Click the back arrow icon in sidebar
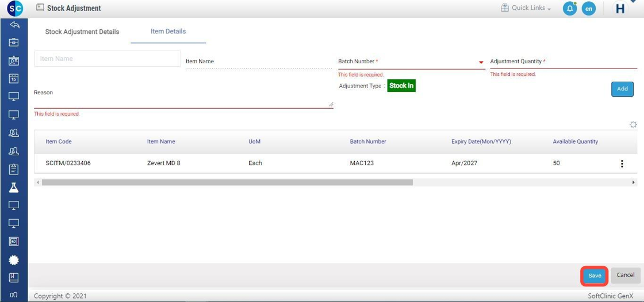The width and height of the screenshot is (644, 302). pyautogui.click(x=14, y=25)
